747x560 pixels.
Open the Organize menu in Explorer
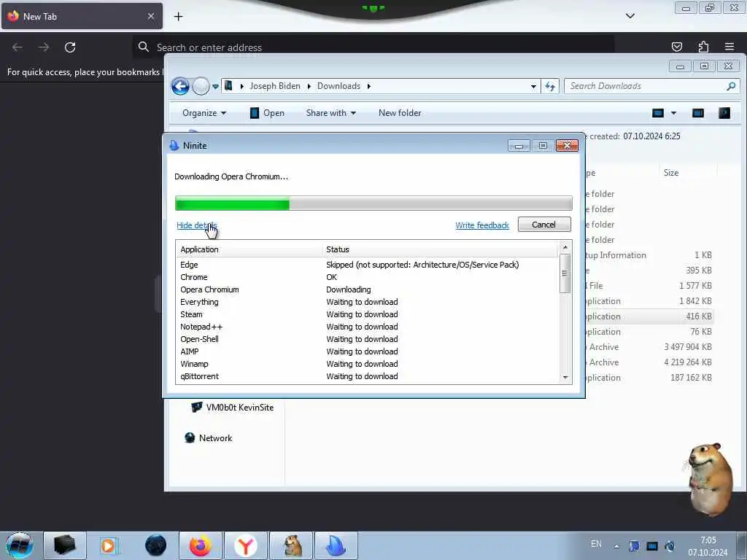click(x=204, y=113)
